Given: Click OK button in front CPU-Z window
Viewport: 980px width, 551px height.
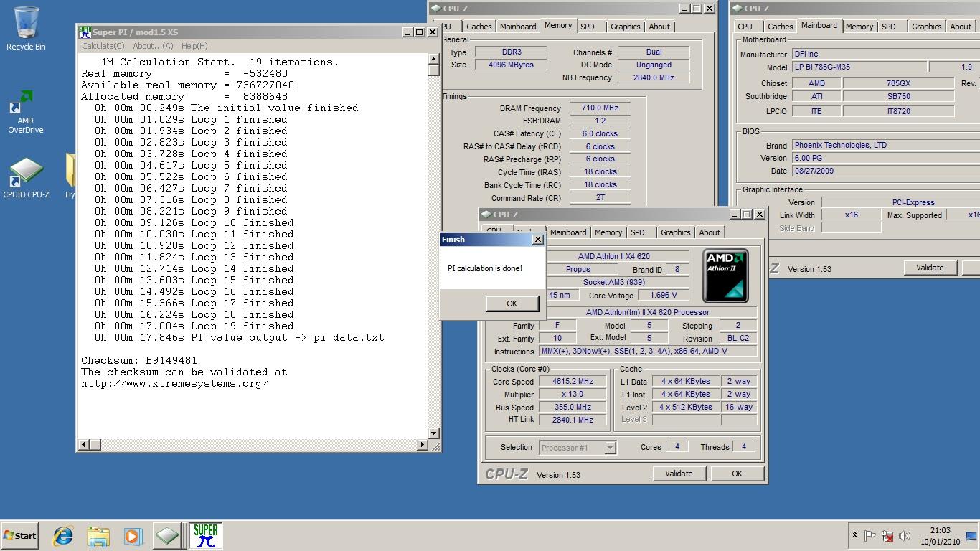Looking at the screenshot, I should point(737,474).
